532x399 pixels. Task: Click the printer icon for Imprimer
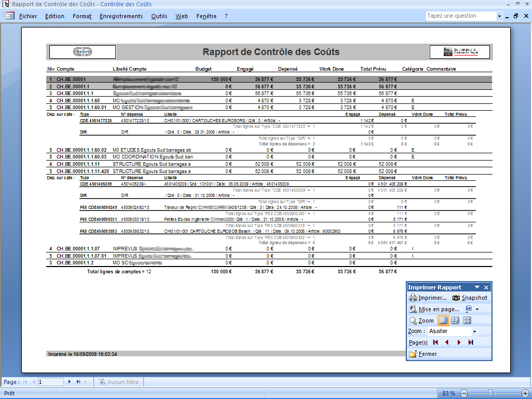pyautogui.click(x=413, y=298)
